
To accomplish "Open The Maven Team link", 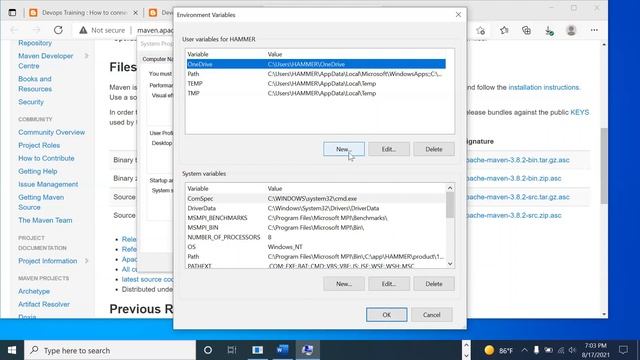I will [x=45, y=220].
